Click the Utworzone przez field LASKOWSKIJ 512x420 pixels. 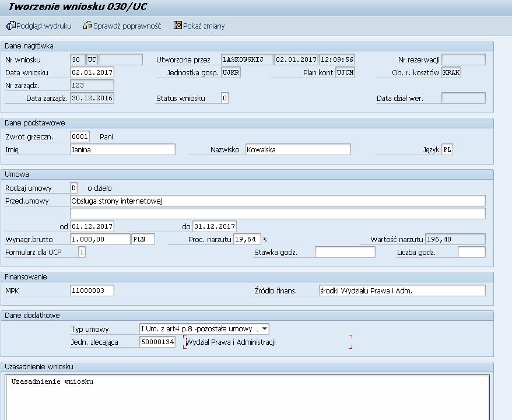pos(247,60)
